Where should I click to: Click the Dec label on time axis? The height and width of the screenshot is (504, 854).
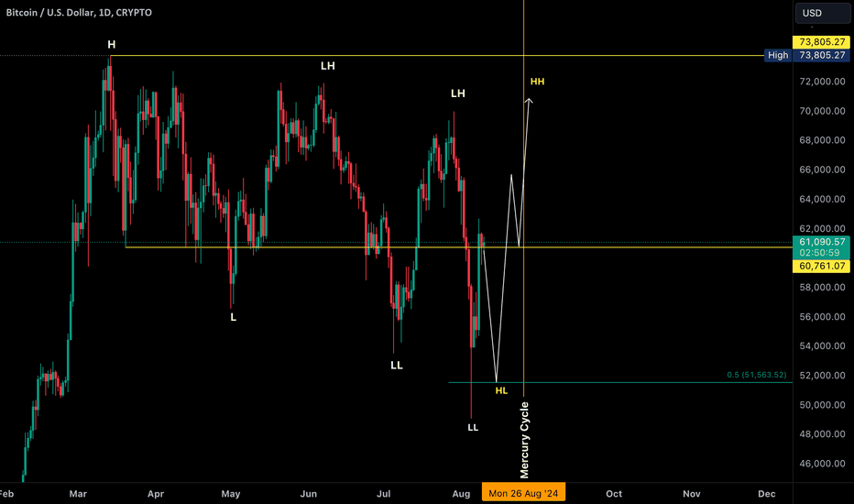point(767,494)
